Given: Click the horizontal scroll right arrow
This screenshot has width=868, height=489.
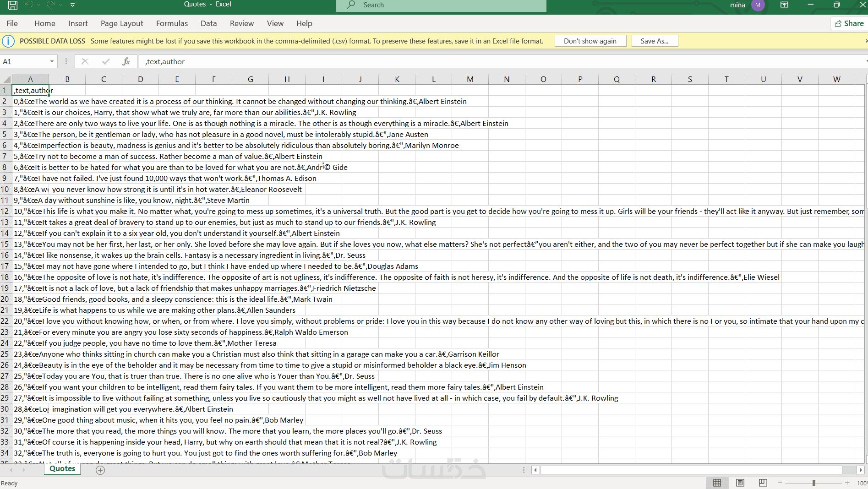Looking at the screenshot, I should (x=860, y=470).
